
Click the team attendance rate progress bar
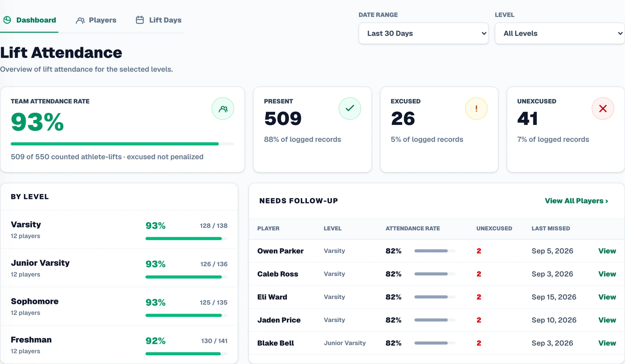(122, 144)
